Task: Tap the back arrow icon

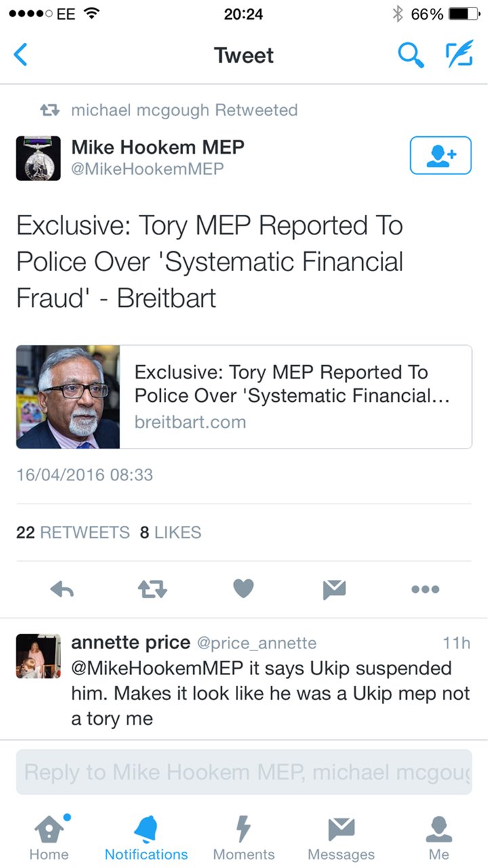Action: point(22,55)
